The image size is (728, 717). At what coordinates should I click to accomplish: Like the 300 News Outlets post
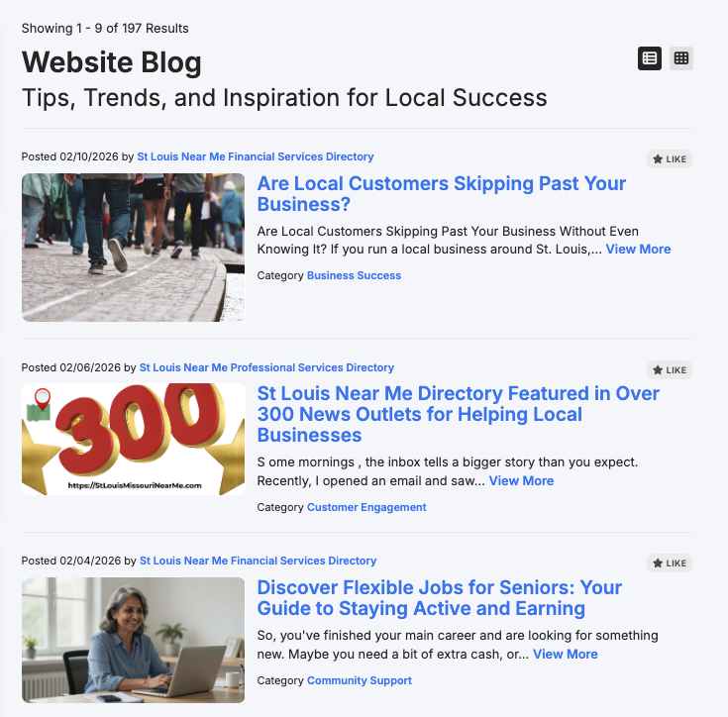pos(669,369)
